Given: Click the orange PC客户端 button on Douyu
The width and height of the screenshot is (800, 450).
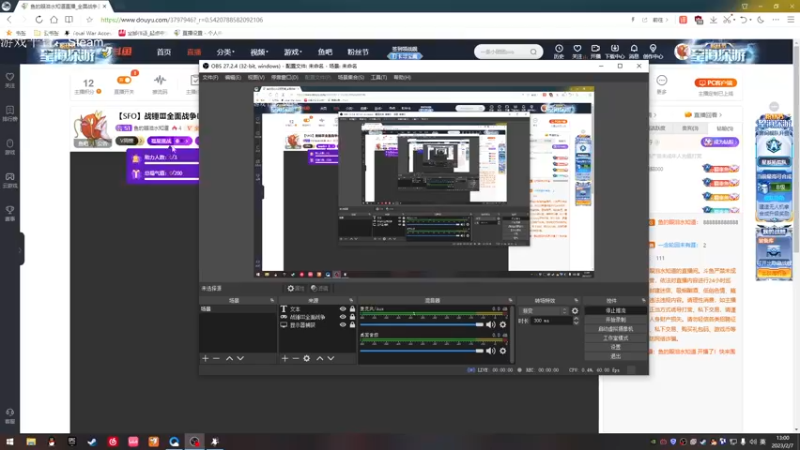Looking at the screenshot, I should [x=715, y=83].
